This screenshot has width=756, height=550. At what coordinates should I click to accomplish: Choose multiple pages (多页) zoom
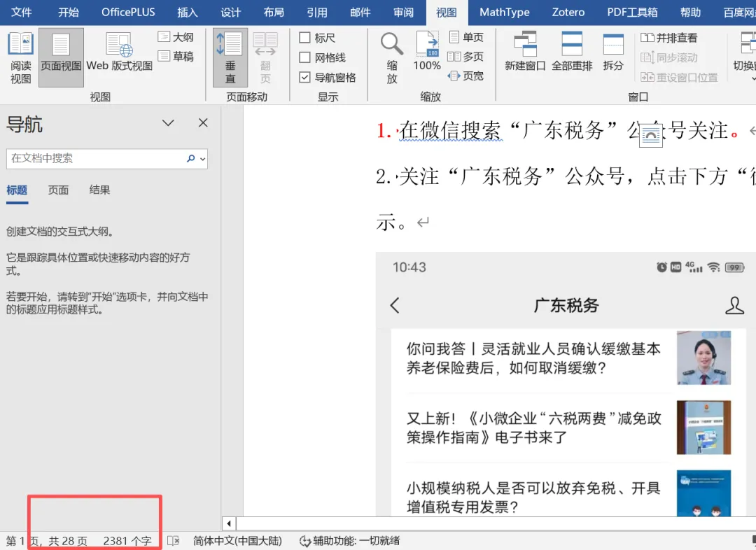(x=466, y=57)
